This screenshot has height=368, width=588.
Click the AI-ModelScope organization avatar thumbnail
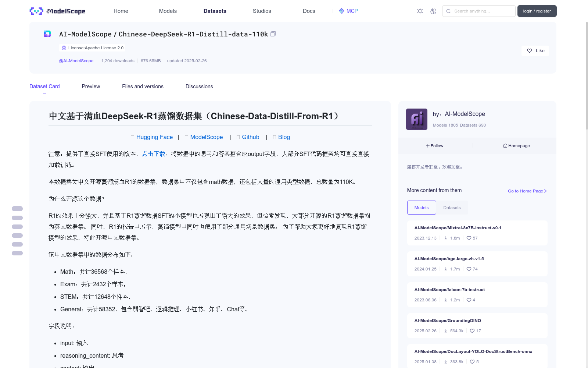pos(417,119)
